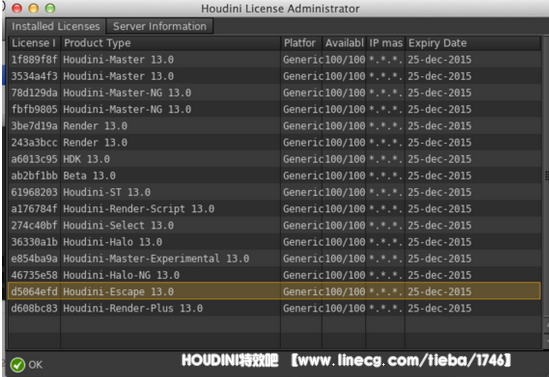
Task: Click license ID 61968203 cell
Action: click(34, 192)
